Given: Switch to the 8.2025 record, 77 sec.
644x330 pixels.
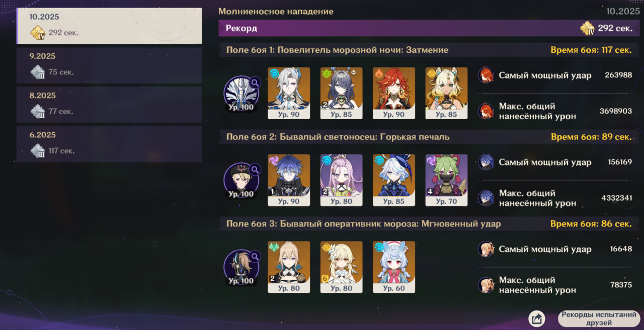Looking at the screenshot, I should click(x=109, y=105).
